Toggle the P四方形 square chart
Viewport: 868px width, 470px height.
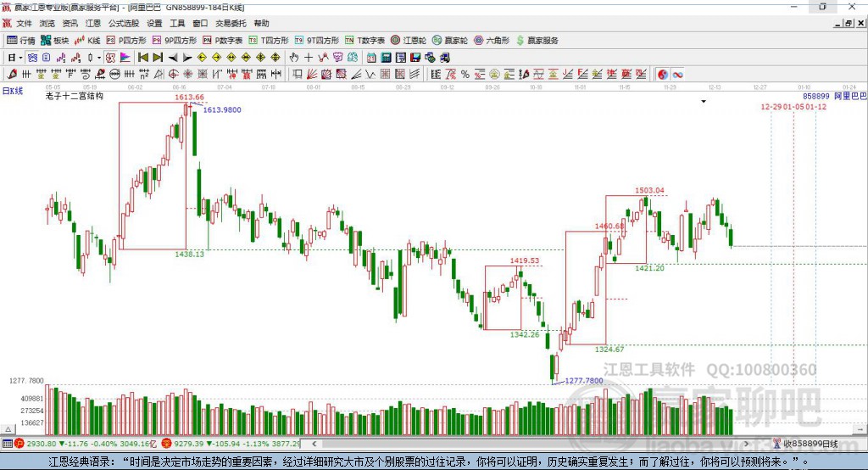(126, 41)
